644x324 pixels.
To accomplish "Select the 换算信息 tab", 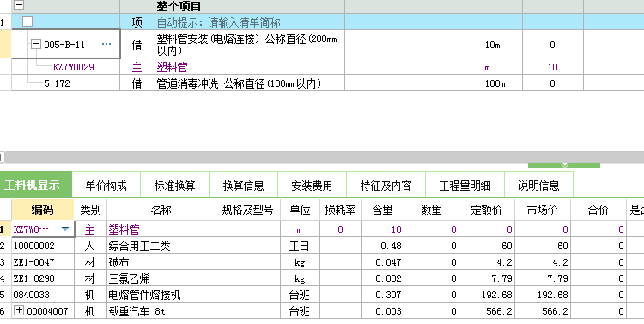I will tap(243, 186).
